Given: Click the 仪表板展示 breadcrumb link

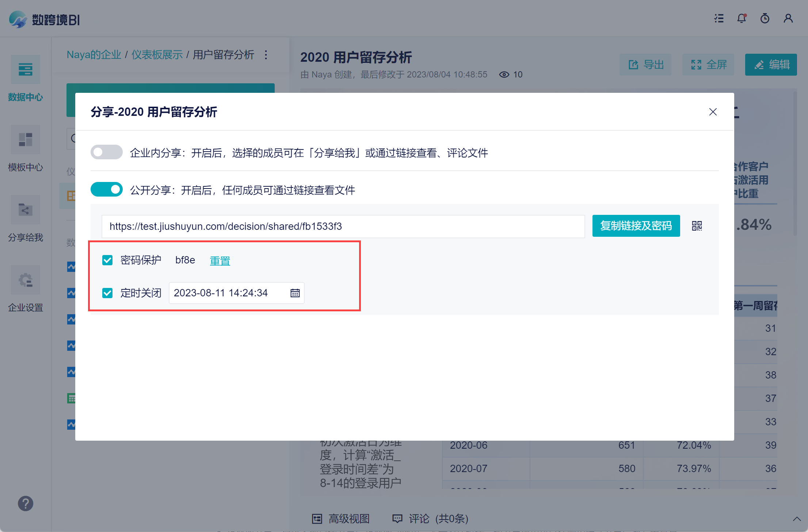Looking at the screenshot, I should pyautogui.click(x=157, y=55).
